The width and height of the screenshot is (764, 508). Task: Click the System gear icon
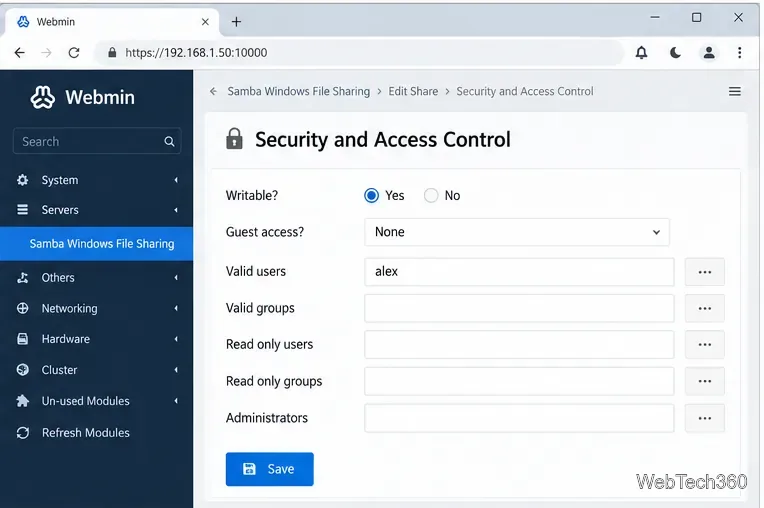pyautogui.click(x=22, y=180)
